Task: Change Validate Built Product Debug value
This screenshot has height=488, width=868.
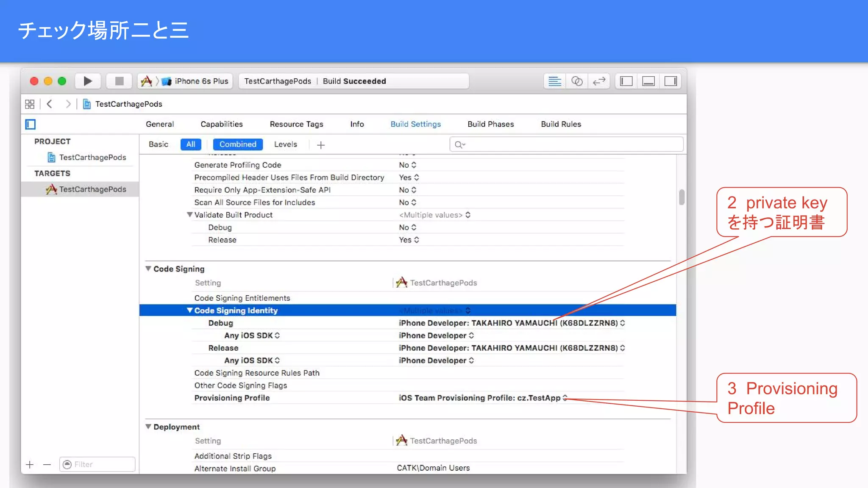Action: click(408, 227)
